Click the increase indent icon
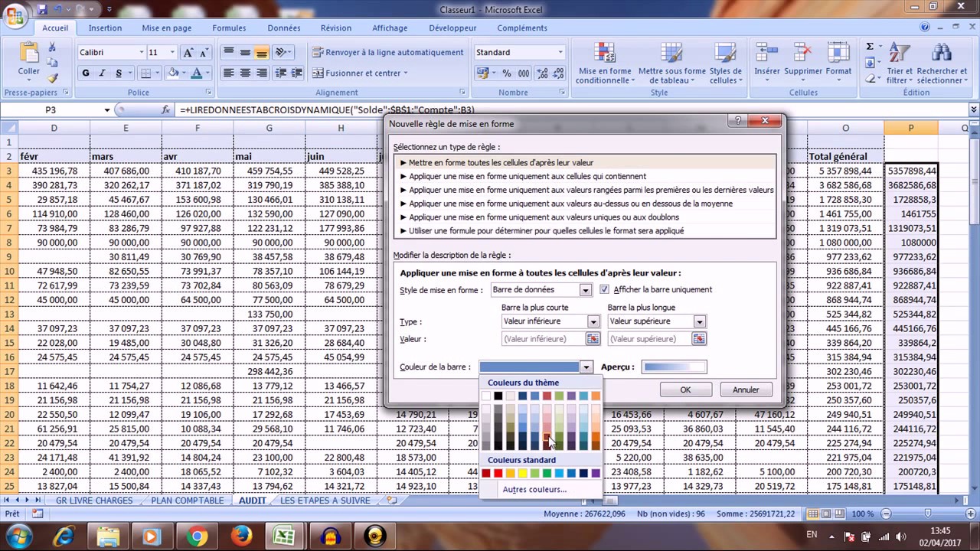980x551 pixels. (x=297, y=73)
